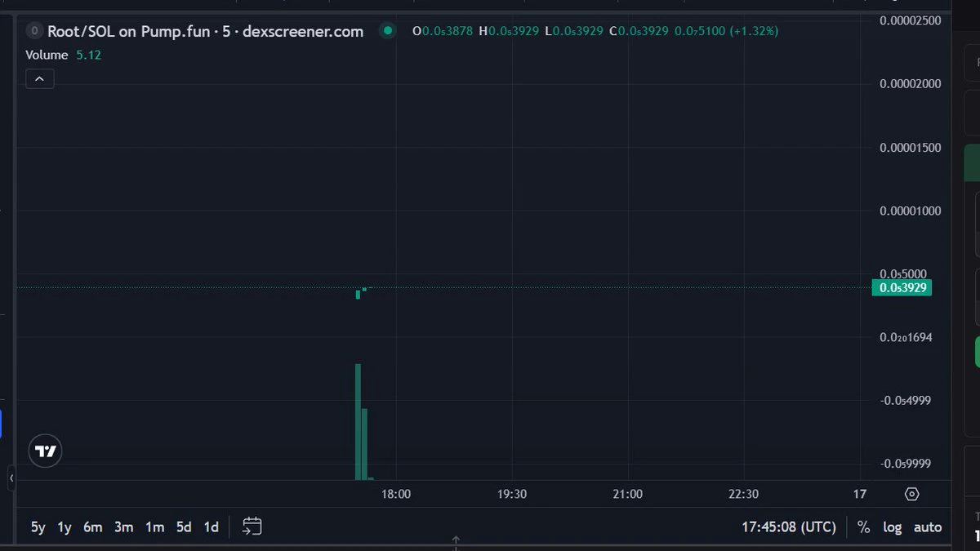Select the 3m time range
980x551 pixels.
pyautogui.click(x=123, y=527)
